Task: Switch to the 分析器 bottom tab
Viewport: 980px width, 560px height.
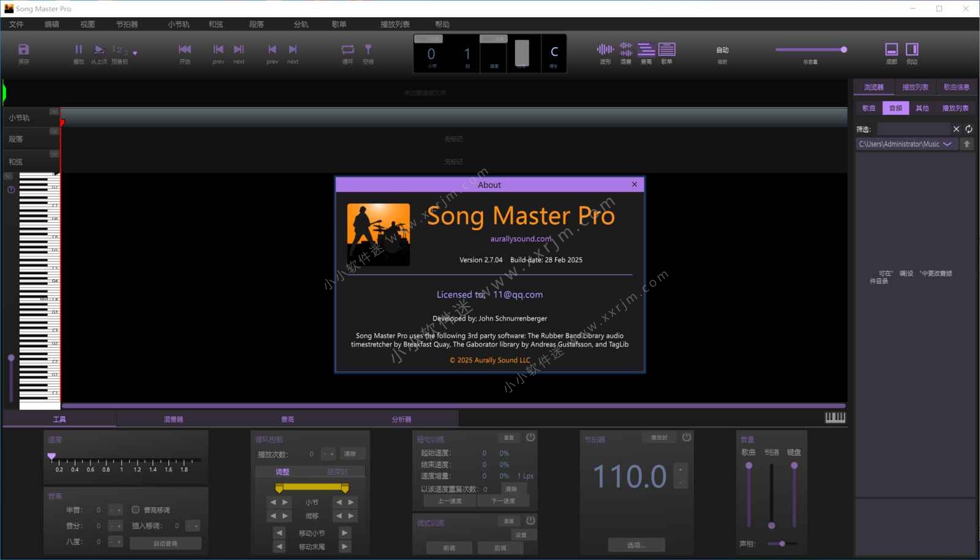Action: point(401,419)
